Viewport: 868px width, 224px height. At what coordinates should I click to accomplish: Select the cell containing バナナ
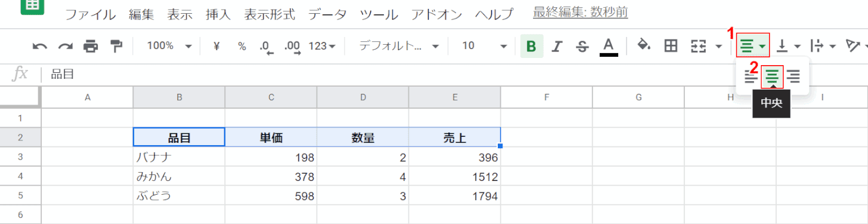179,157
